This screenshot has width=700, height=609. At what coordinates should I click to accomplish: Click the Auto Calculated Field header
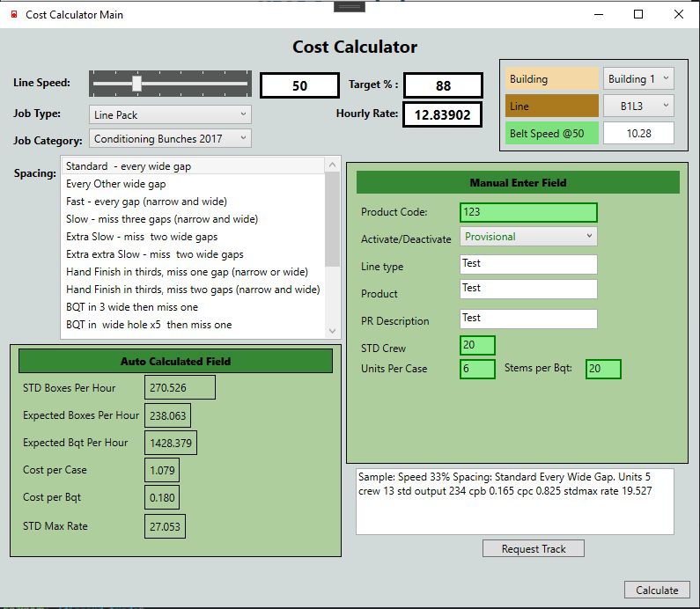175,361
